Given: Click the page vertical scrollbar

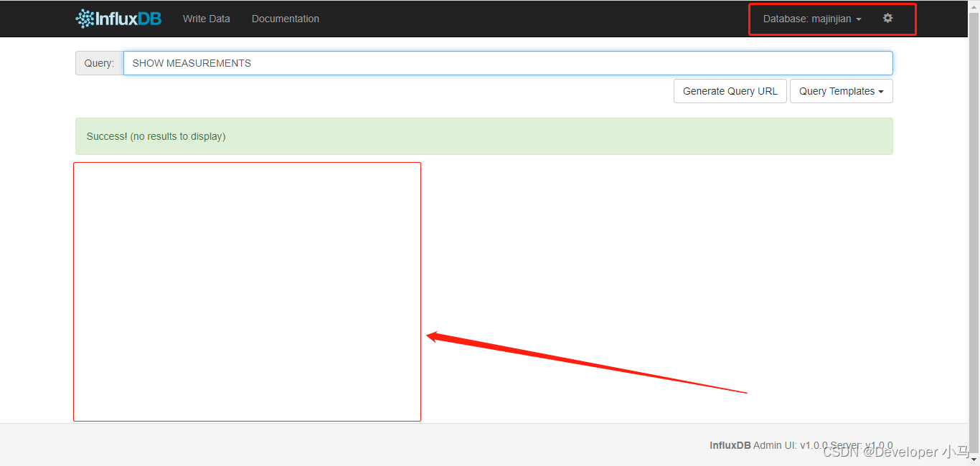Looking at the screenshot, I should pos(974,233).
